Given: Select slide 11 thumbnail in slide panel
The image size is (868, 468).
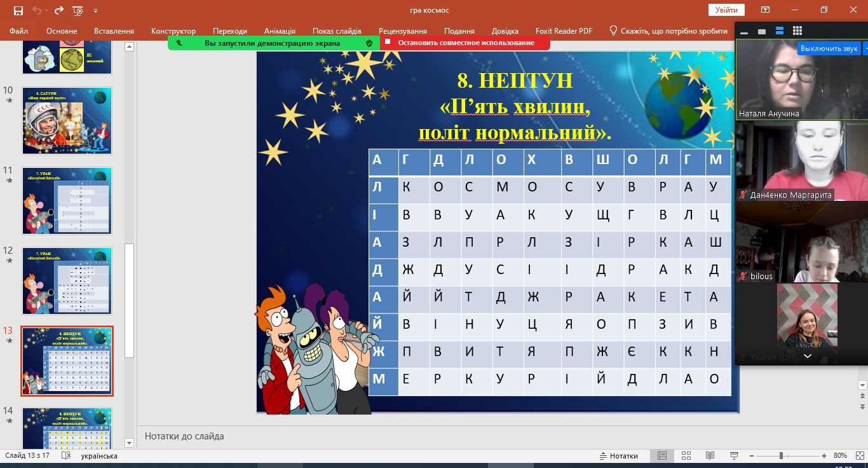Looking at the screenshot, I should pos(67,201).
